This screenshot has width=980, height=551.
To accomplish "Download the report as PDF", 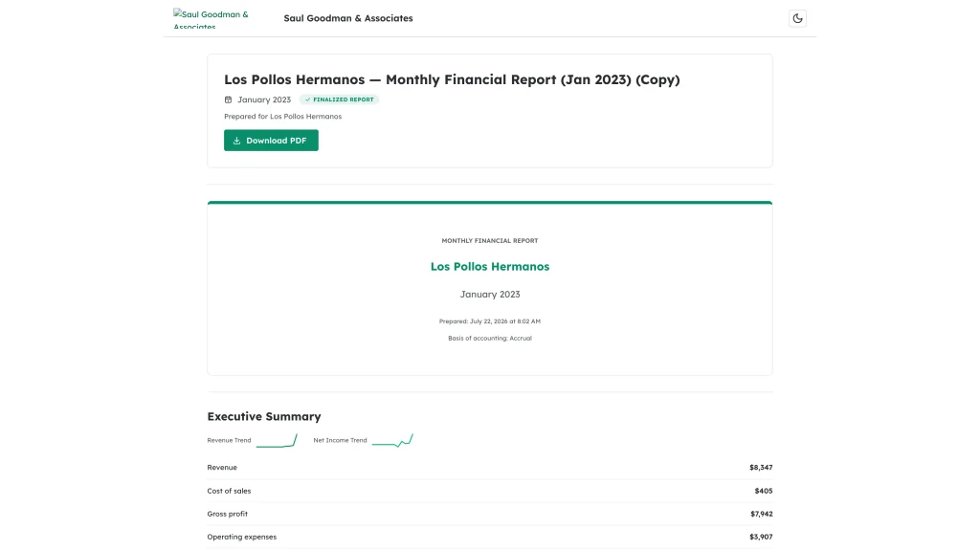I will click(271, 141).
